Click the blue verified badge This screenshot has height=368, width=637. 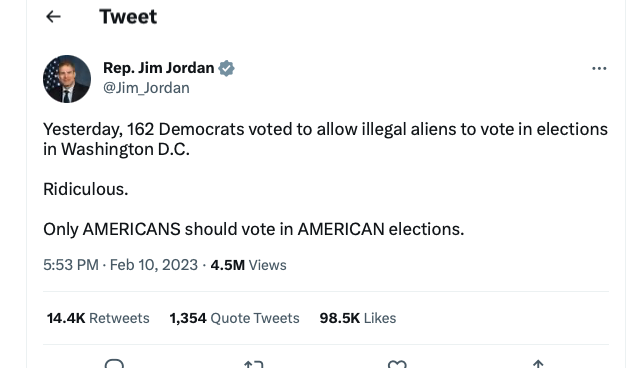pos(226,68)
